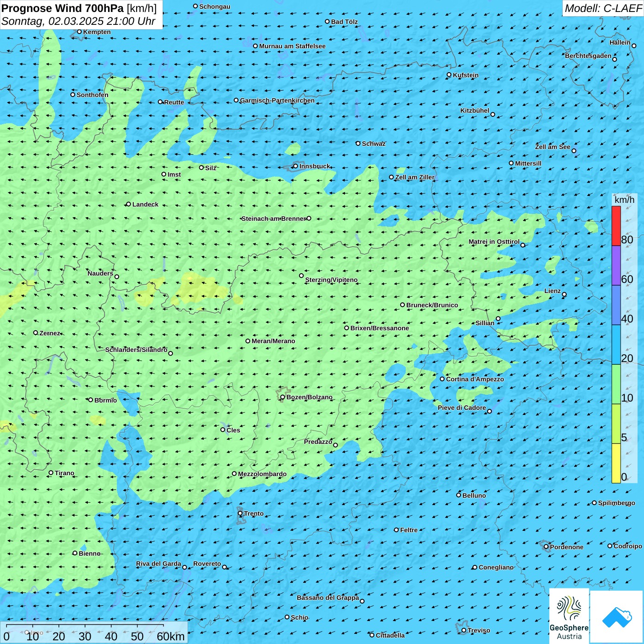
Task: Click the forecast date 'Sonntag, 02.03.2025' text
Action: click(x=52, y=21)
